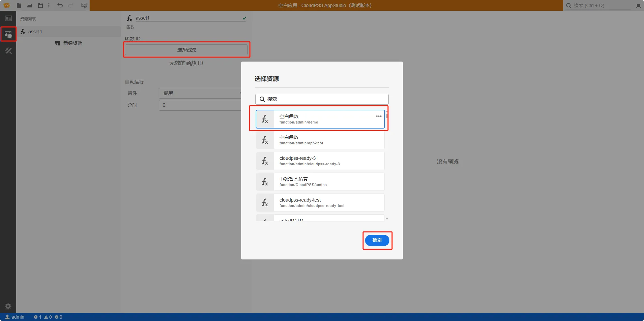Click the redo arrow icon
Viewport: 644px width, 321px height.
71,5
